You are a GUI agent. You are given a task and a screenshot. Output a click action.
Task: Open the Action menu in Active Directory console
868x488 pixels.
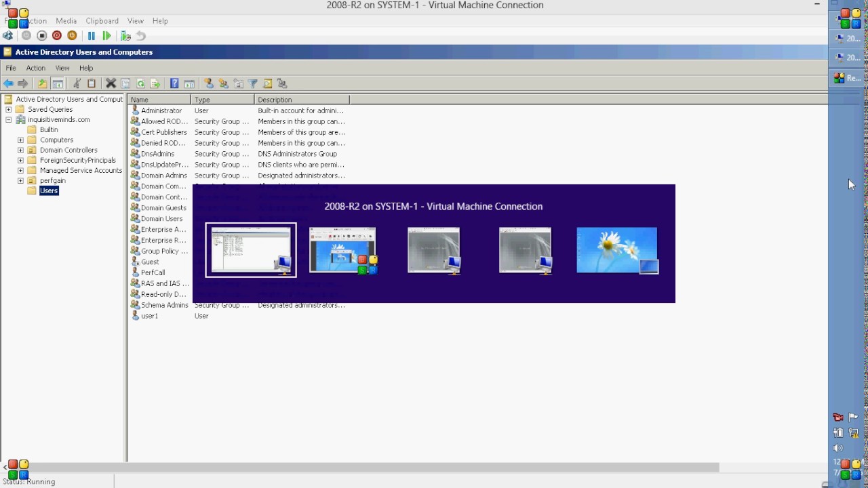36,68
